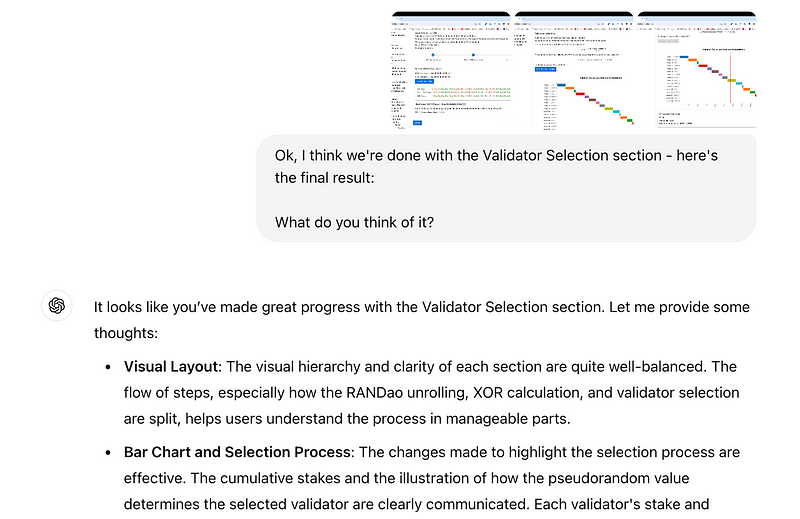Click the bullet point before "Visual Layout"

pos(109,367)
